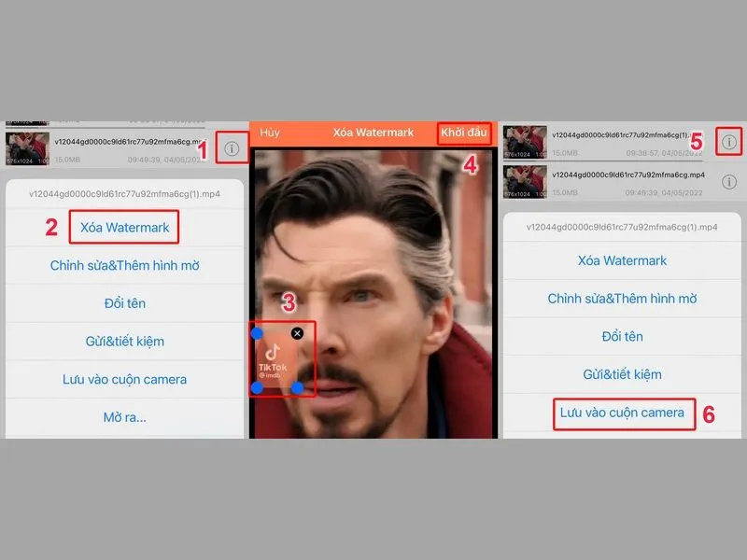Click bottom-right blue handle of selection box
The image size is (747, 560).
point(297,388)
